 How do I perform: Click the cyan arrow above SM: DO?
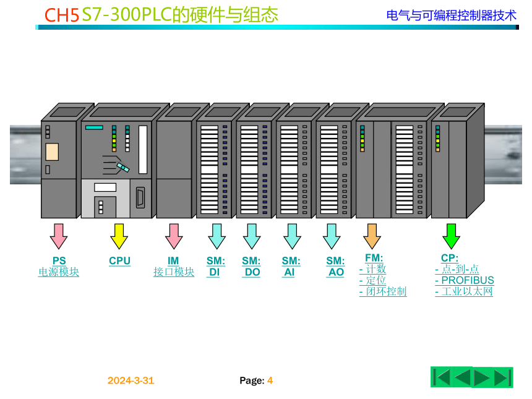pos(252,236)
